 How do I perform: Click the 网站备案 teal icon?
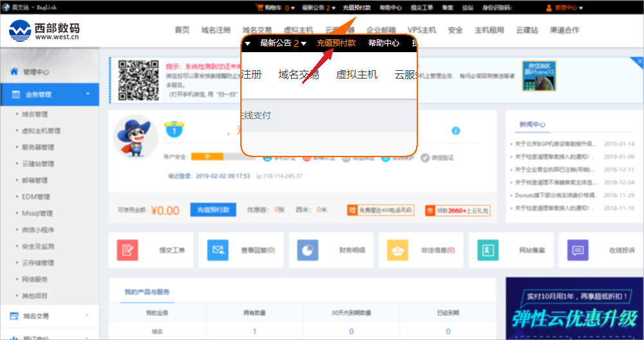(x=488, y=250)
